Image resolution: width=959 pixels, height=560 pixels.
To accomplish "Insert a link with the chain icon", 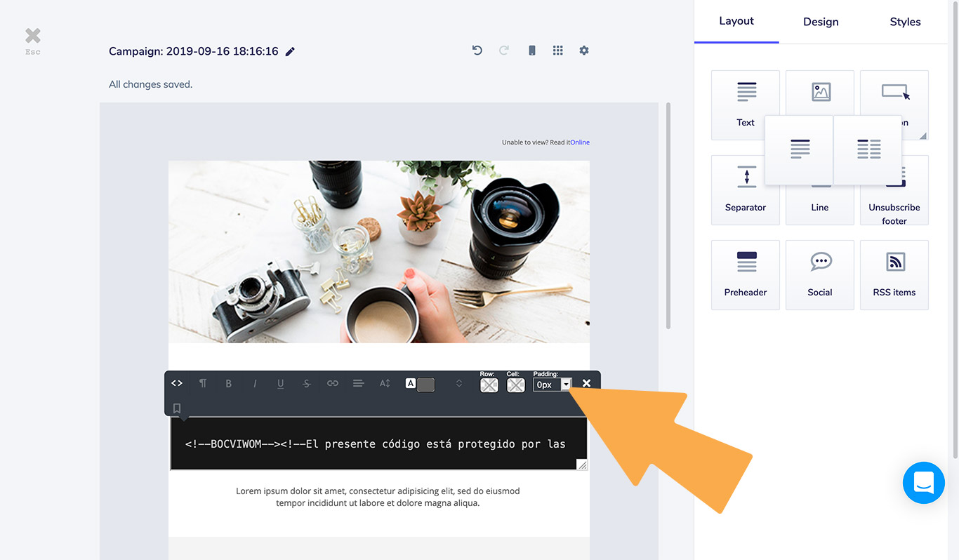I will coord(333,383).
